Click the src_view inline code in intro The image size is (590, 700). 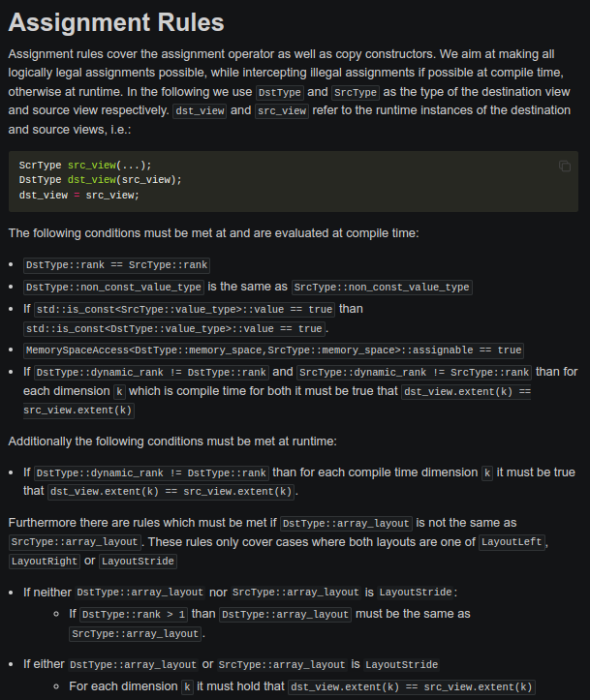[x=282, y=110]
